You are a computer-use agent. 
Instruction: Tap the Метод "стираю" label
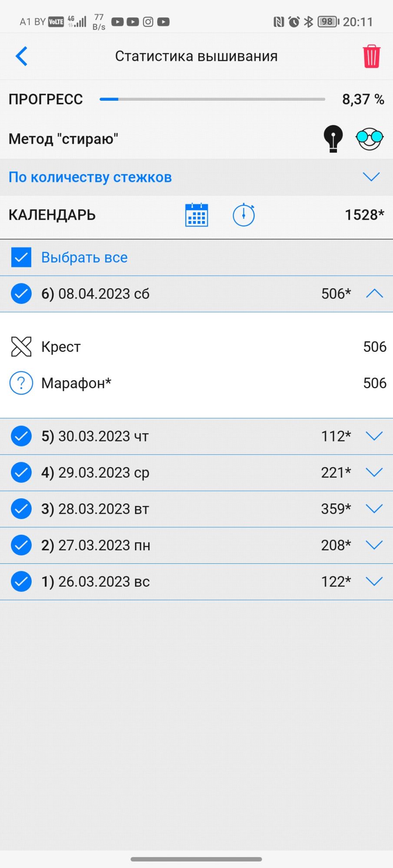point(63,139)
